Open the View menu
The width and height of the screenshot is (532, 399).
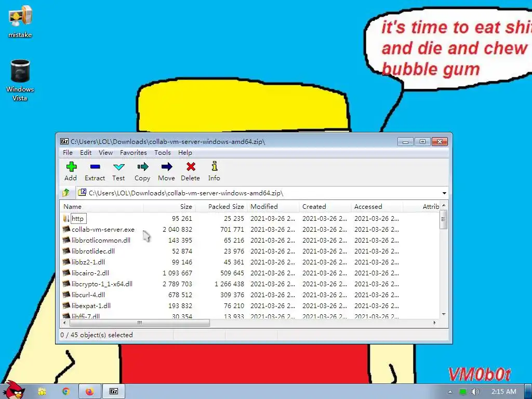click(106, 153)
